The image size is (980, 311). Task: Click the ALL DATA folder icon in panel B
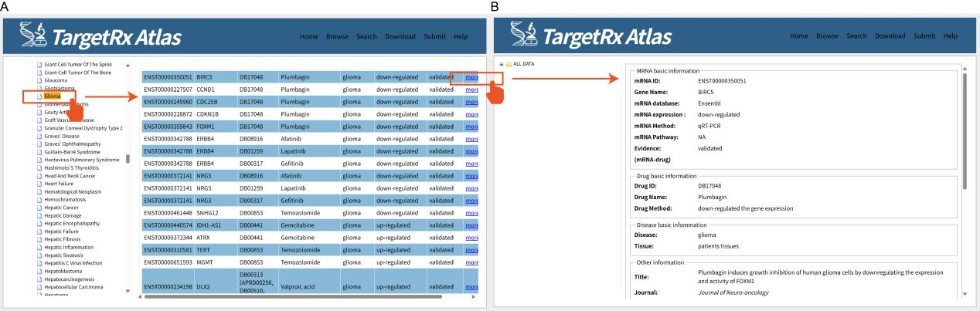509,63
